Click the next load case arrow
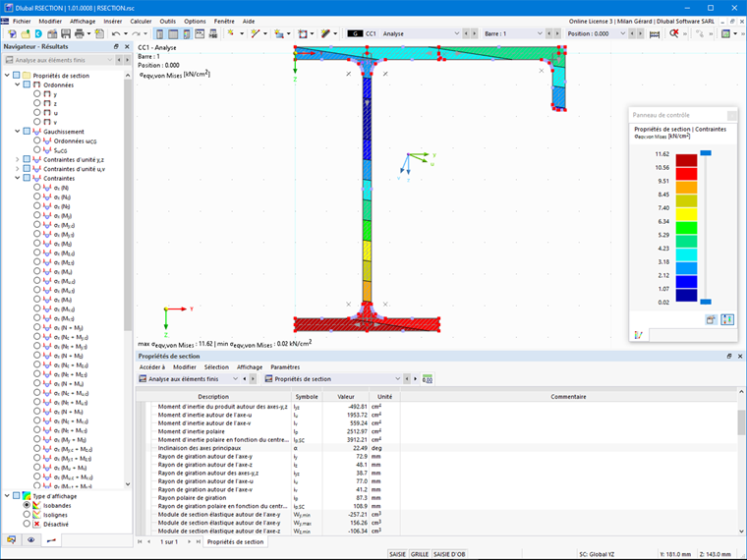This screenshot has height=560, width=747. pyautogui.click(x=474, y=33)
